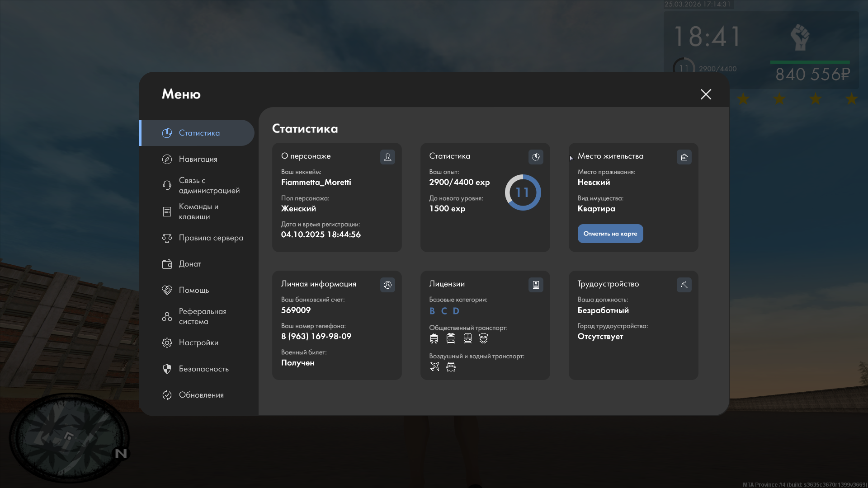
Task: Select the Настройки menu entry
Action: tap(198, 343)
